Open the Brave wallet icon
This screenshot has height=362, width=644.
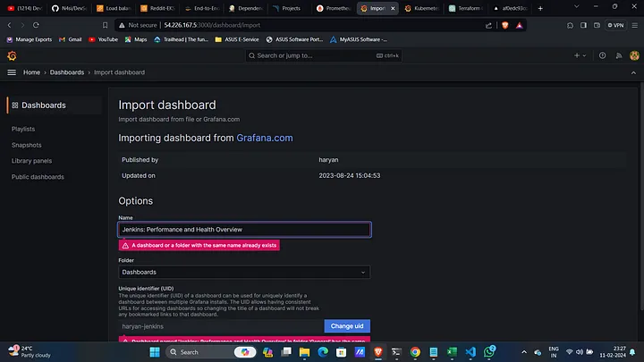[597, 25]
